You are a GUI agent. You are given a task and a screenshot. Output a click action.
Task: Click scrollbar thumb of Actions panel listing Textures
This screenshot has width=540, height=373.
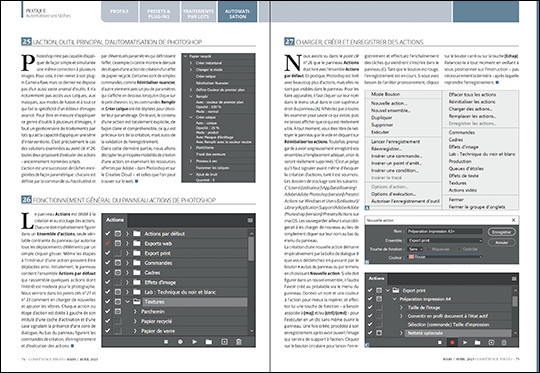pyautogui.click(x=251, y=248)
